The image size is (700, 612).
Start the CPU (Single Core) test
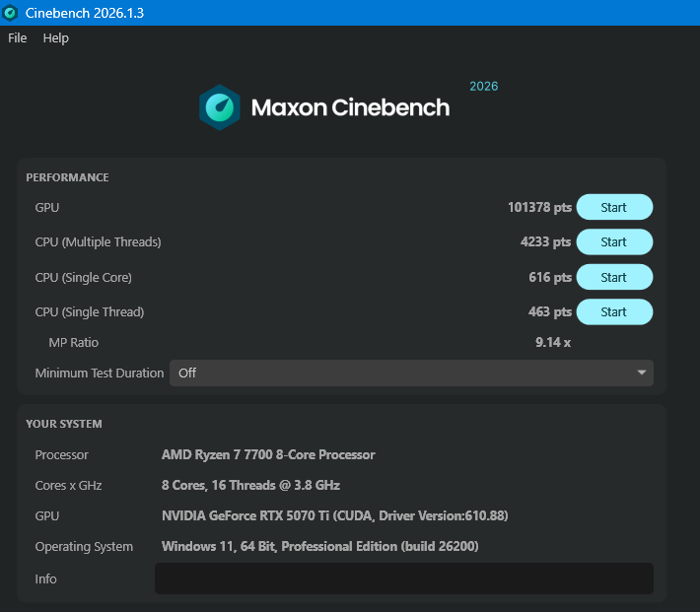click(x=614, y=277)
